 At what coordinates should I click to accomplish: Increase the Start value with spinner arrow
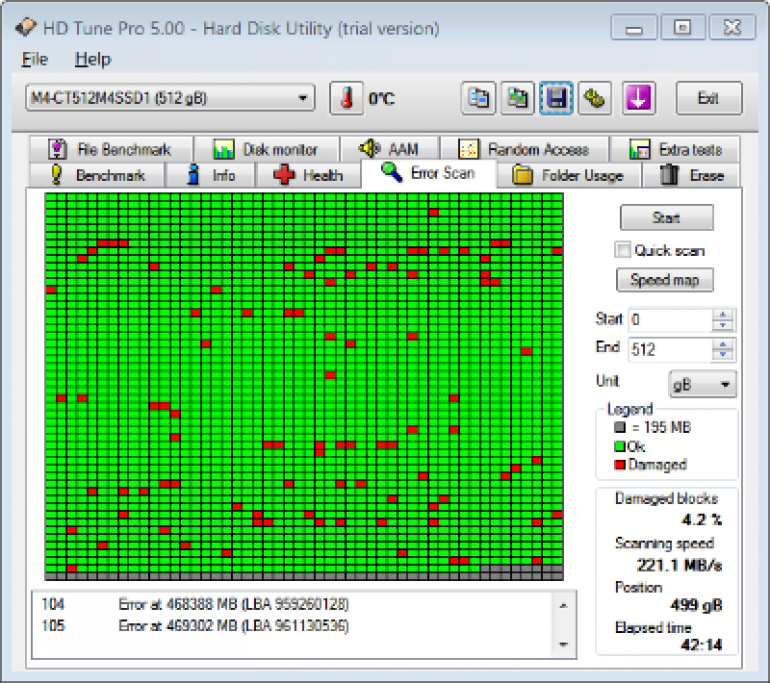tap(723, 315)
